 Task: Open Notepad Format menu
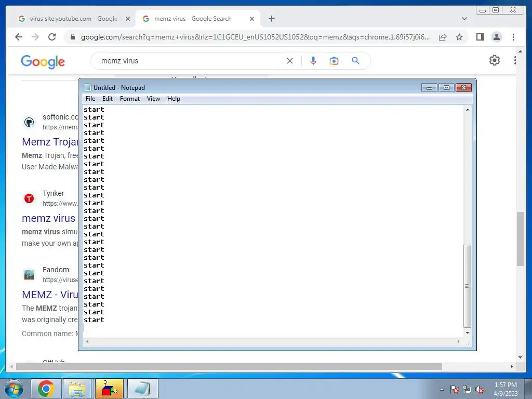click(x=129, y=99)
